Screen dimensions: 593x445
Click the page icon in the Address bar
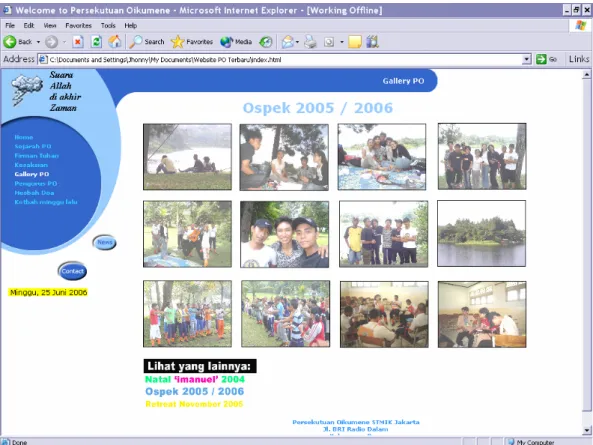coord(43,59)
